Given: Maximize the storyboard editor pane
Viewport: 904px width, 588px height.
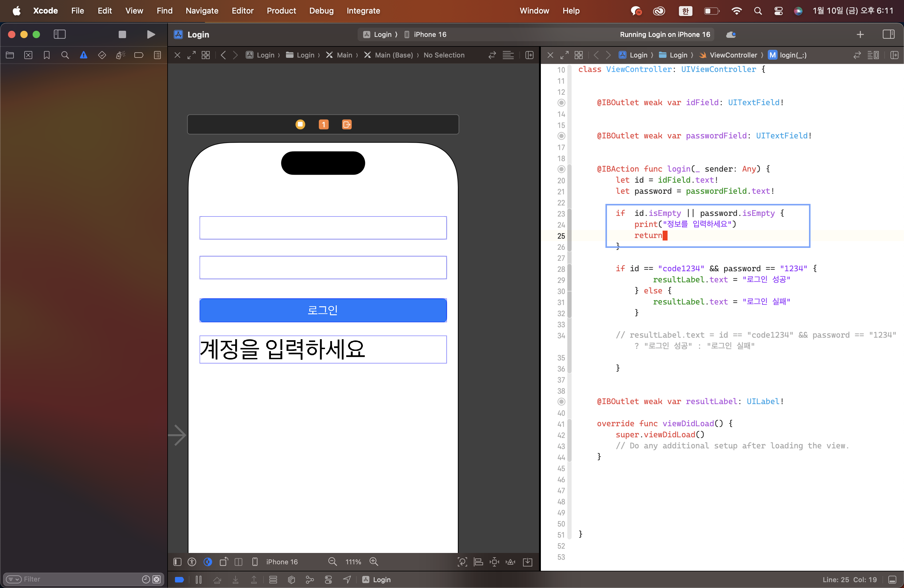Looking at the screenshot, I should tap(192, 55).
